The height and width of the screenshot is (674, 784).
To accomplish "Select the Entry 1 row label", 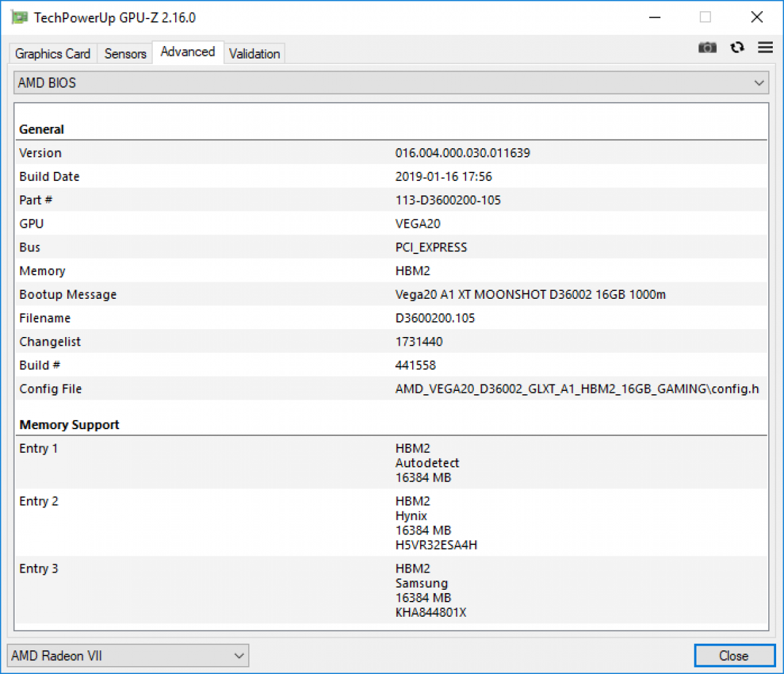I will (x=38, y=448).
